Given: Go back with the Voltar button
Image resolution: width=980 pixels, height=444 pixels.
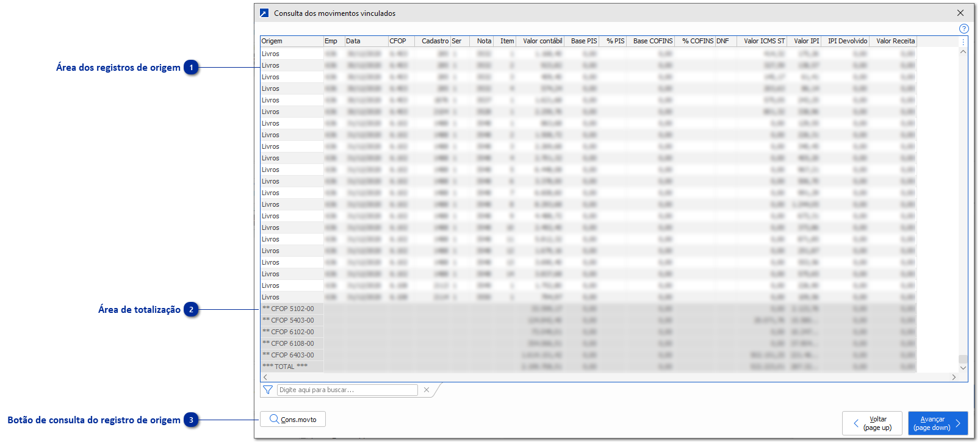Looking at the screenshot, I should (x=872, y=423).
